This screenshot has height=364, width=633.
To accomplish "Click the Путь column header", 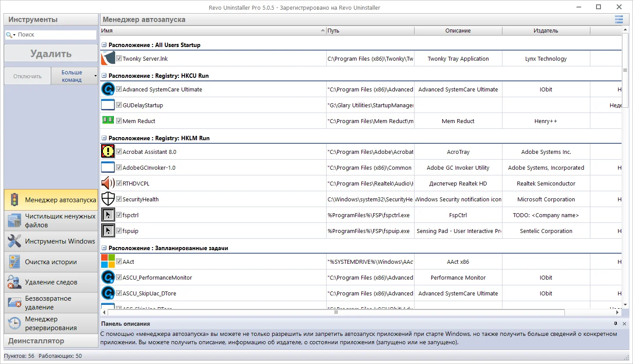I will click(370, 31).
